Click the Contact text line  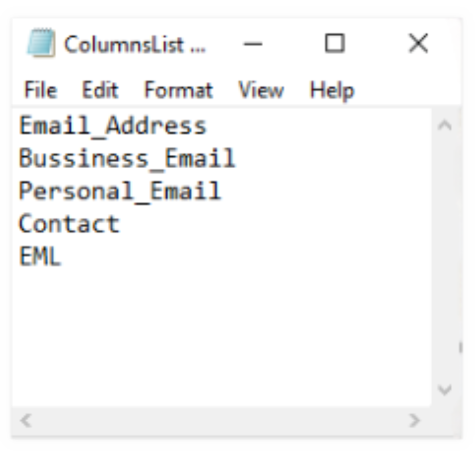69,224
